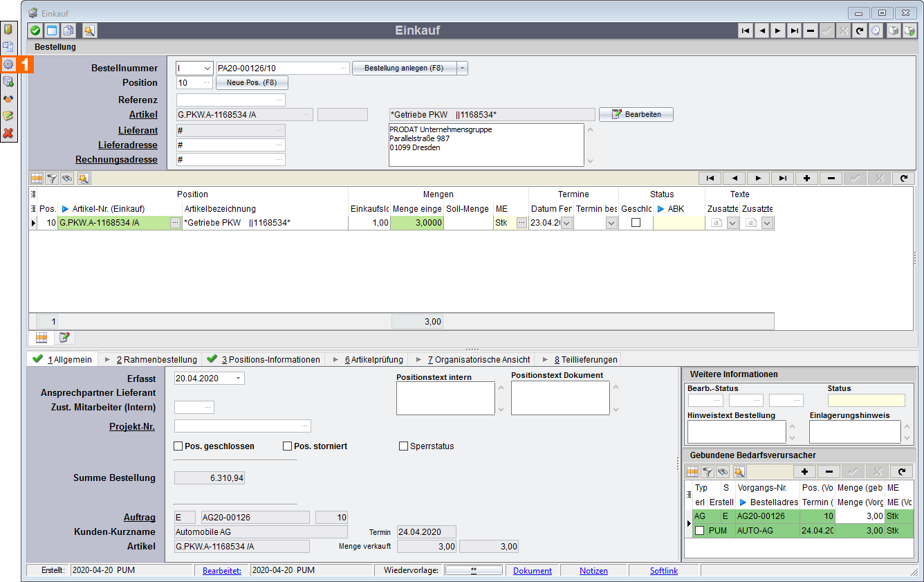The height and width of the screenshot is (582, 924).
Task: Click the red X icon in left sidebar
Action: pyautogui.click(x=8, y=134)
